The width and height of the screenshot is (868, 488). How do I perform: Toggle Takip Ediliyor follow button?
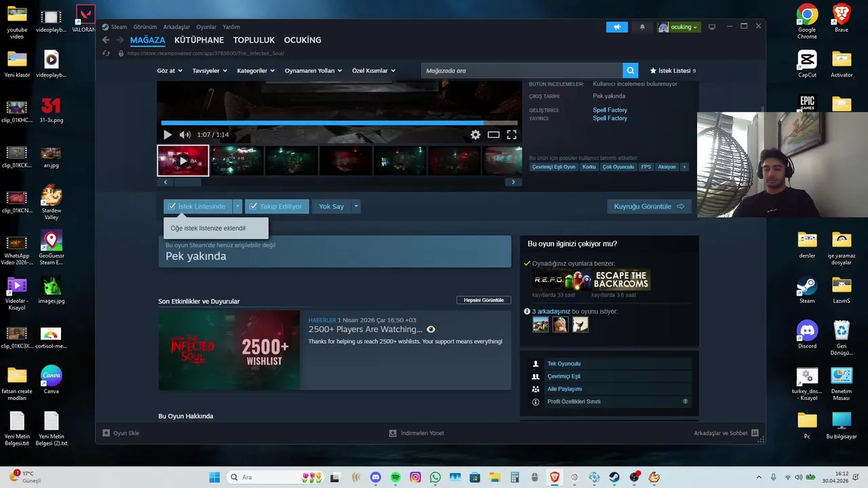(x=277, y=206)
